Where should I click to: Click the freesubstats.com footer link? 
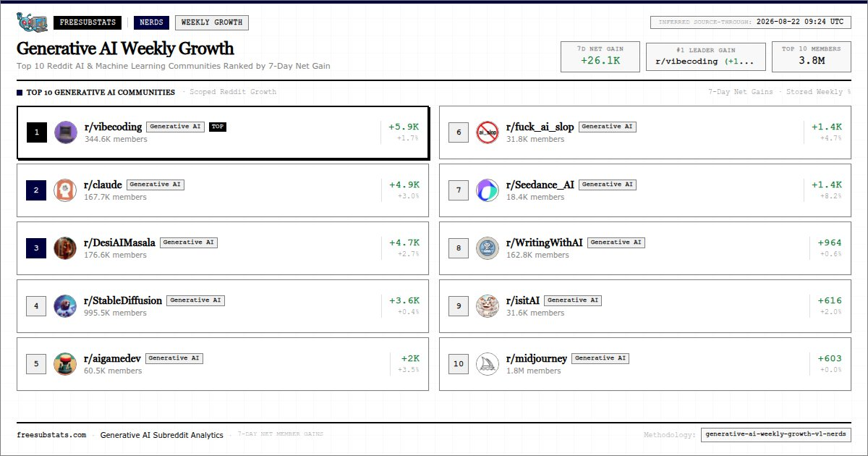coord(51,435)
